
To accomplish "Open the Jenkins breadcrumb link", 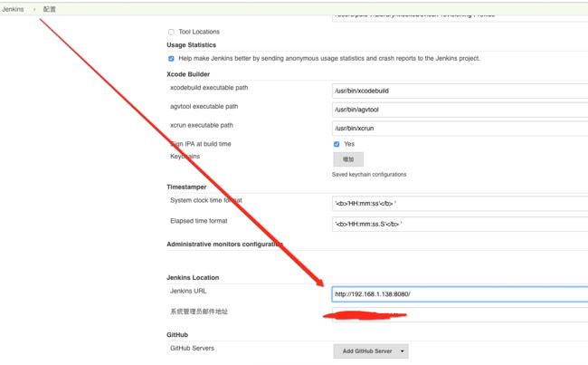I will click(13, 9).
